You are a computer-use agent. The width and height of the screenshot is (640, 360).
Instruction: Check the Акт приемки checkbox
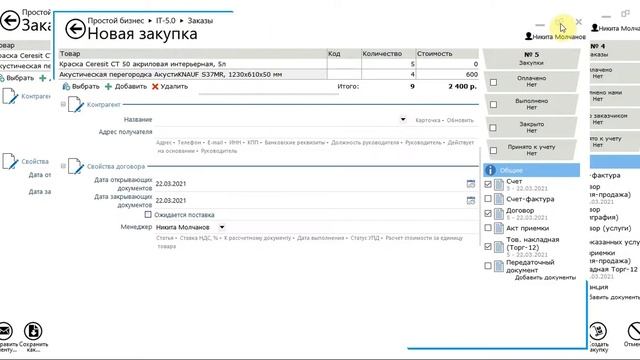488,228
